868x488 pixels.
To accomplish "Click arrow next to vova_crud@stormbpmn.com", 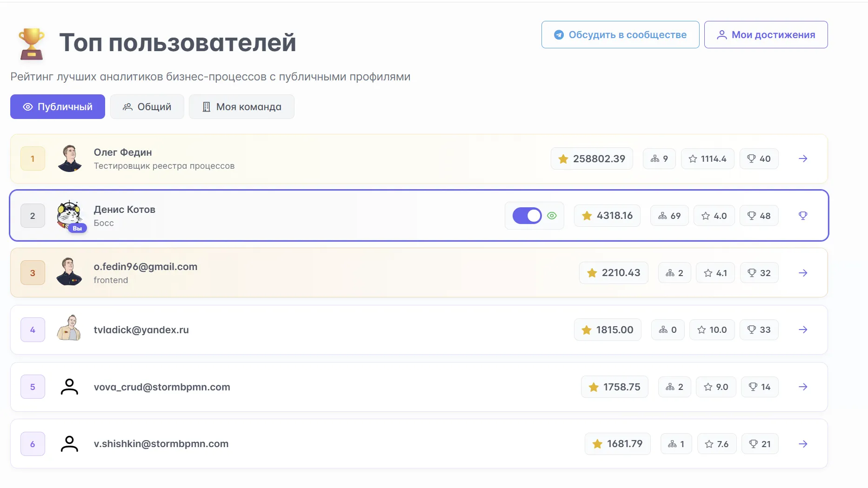I will (803, 387).
